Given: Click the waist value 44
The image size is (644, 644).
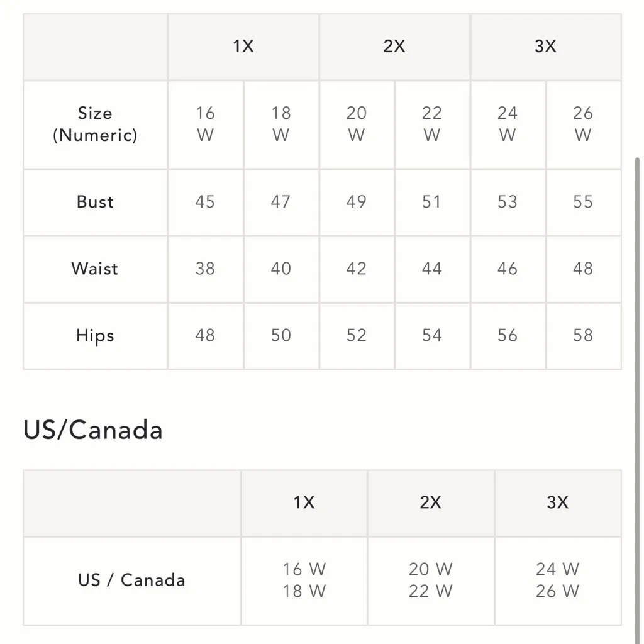Looking at the screenshot, I should (432, 269).
